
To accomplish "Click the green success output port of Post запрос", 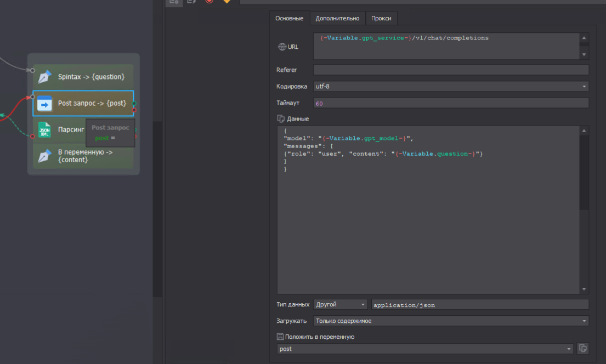I will point(134,103).
